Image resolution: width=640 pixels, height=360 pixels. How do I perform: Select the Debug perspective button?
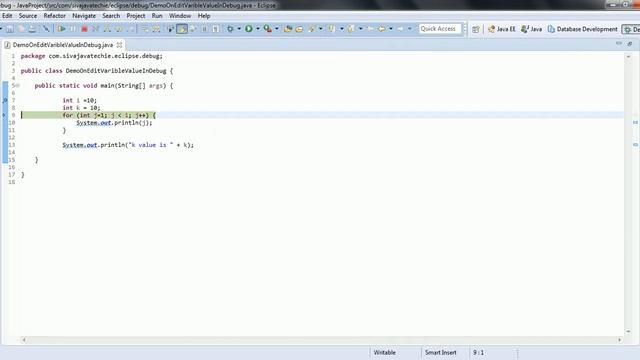coord(631,29)
